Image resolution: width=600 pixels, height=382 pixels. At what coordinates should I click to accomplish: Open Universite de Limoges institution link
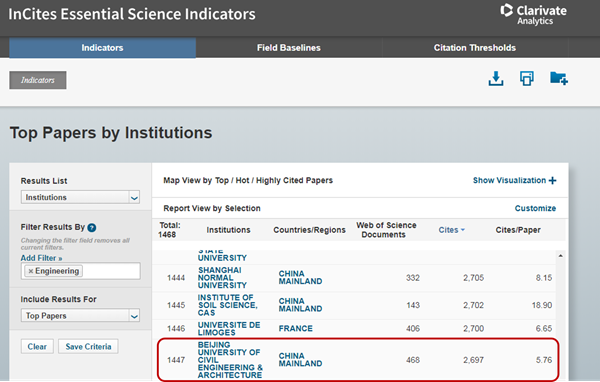(229, 329)
